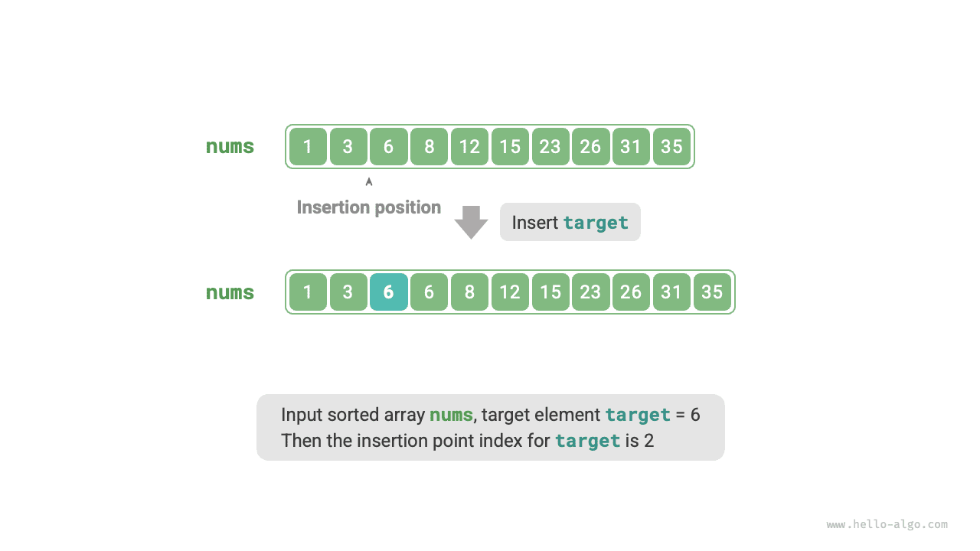Screen dimensions: 980x551
Task: Select cell 1 in the bottom array
Action: tap(308, 292)
